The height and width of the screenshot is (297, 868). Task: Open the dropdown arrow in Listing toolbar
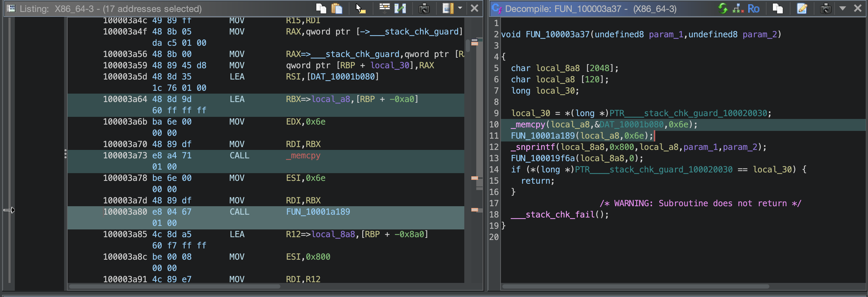coord(460,8)
